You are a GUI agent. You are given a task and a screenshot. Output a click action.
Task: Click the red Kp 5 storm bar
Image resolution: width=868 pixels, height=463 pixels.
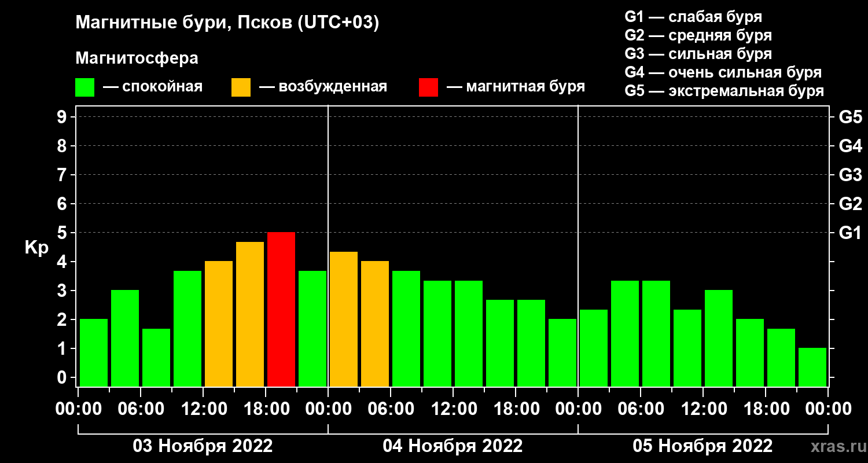[281, 310]
